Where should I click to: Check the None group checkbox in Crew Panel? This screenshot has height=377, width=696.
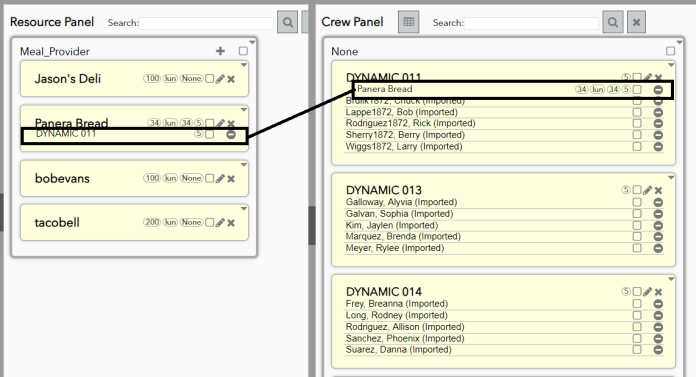pos(670,51)
